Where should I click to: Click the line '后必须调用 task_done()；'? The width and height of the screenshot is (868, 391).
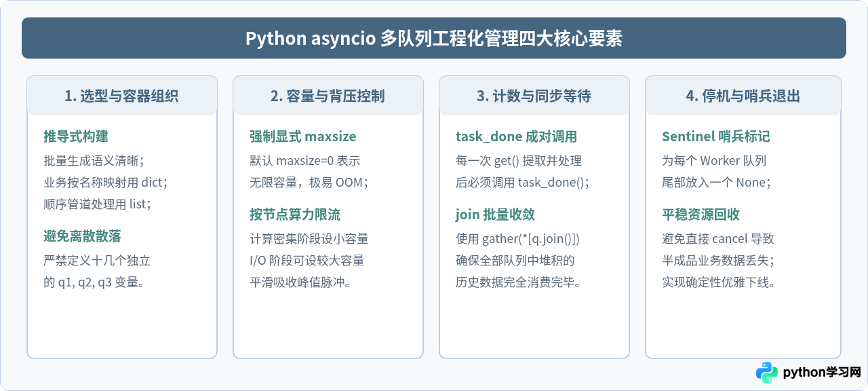pyautogui.click(x=523, y=182)
